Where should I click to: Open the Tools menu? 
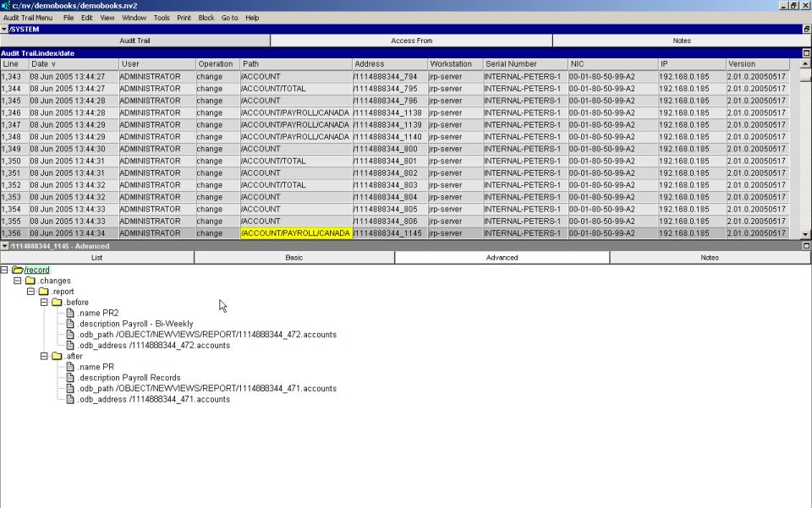point(161,18)
